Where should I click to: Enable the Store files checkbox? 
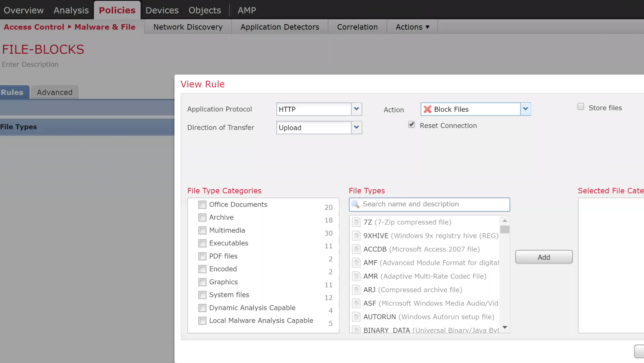pos(581,107)
